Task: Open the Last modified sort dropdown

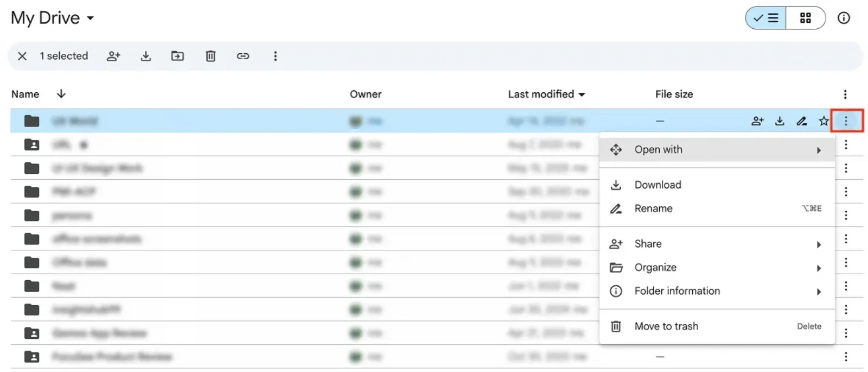Action: point(546,94)
